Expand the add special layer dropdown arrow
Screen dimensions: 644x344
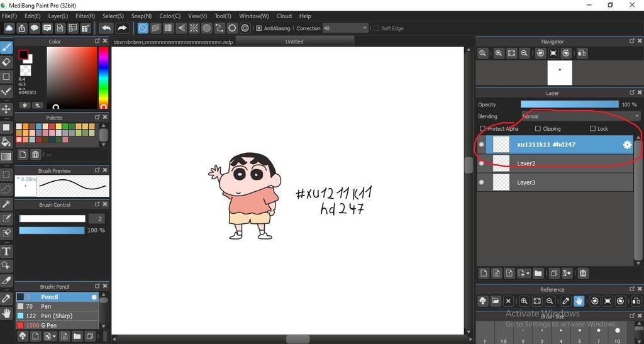(528, 273)
